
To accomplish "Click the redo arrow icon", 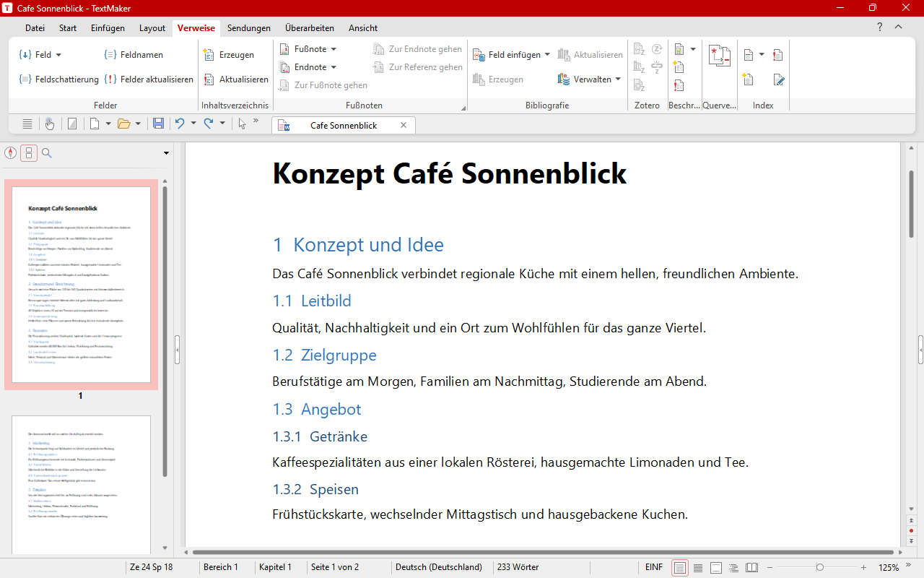I will pos(208,124).
